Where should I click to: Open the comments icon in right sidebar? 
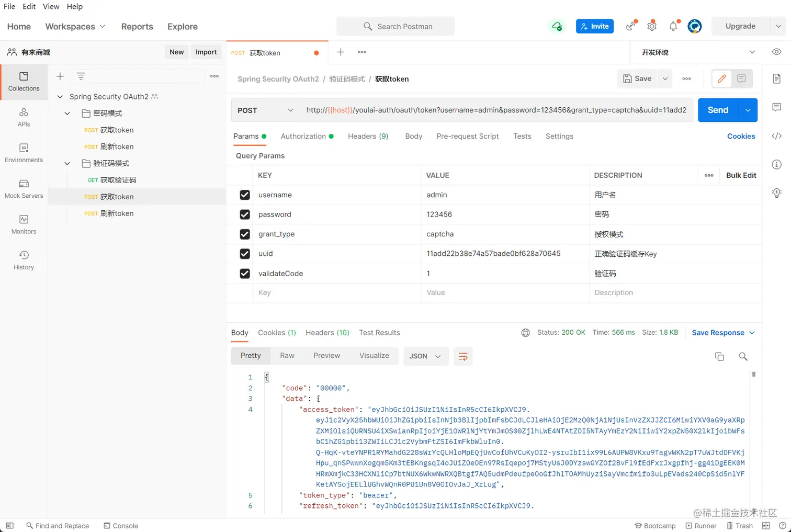(x=777, y=107)
